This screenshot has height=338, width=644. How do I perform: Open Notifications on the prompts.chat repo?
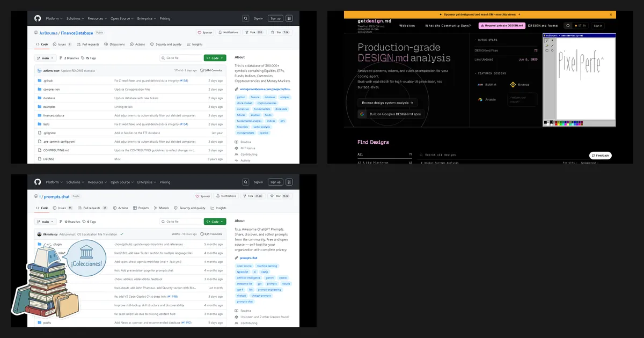pos(226,196)
